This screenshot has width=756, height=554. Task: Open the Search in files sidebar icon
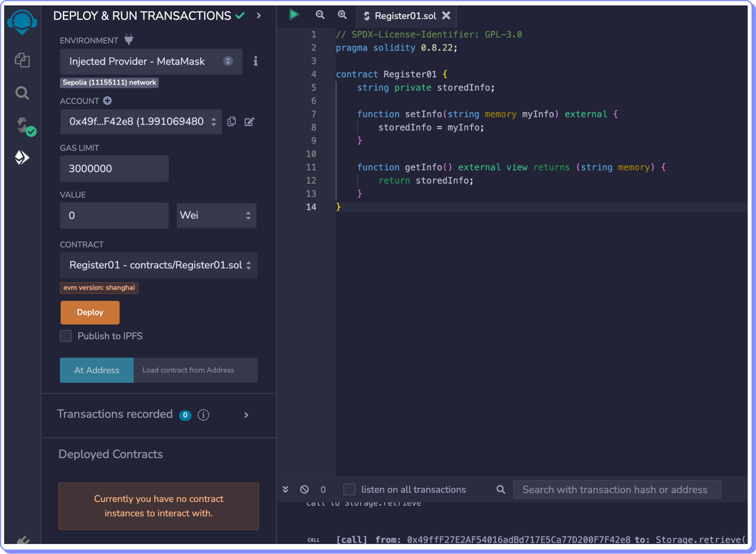pos(22,93)
